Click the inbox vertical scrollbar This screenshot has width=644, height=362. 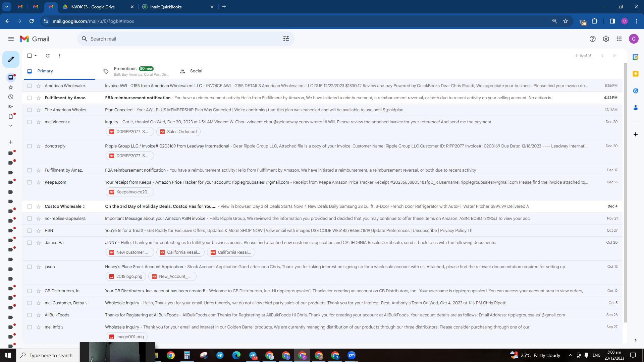(x=625, y=193)
